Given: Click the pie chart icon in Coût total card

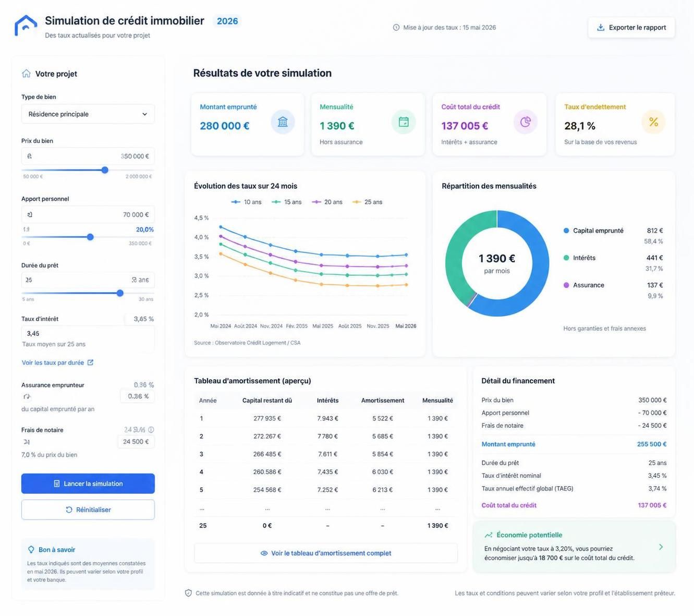Looking at the screenshot, I should coord(526,122).
